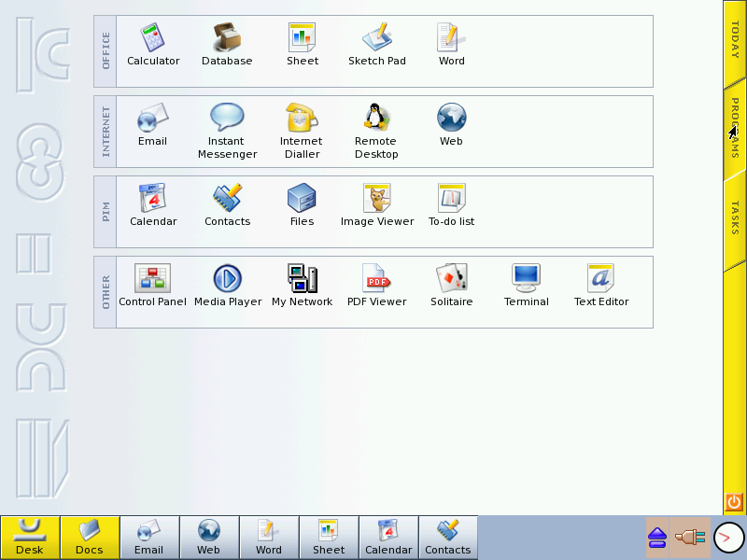This screenshot has height=560, width=747.
Task: Open My Network
Action: pyautogui.click(x=302, y=286)
